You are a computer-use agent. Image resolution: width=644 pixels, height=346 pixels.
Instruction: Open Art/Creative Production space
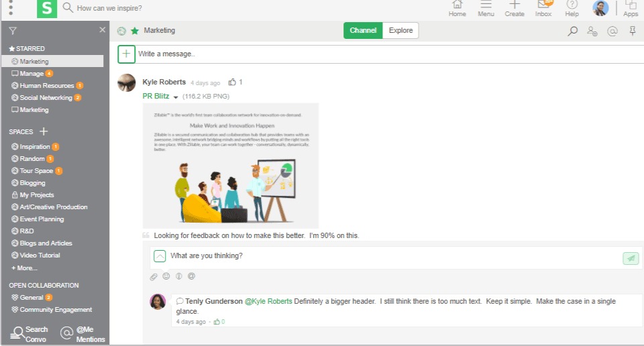click(x=54, y=207)
